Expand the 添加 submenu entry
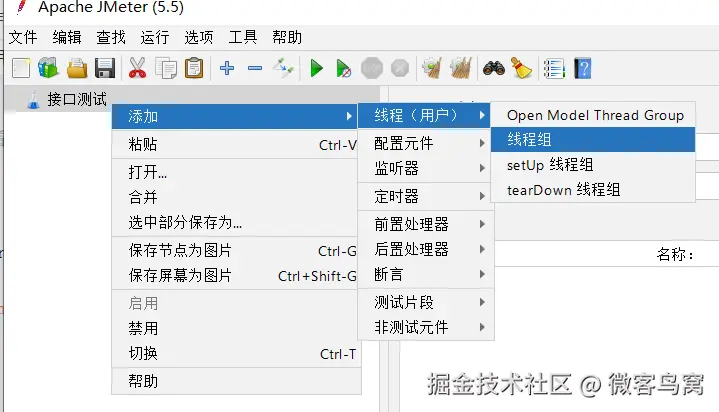Viewport: 719px width, 412px height. coord(235,117)
